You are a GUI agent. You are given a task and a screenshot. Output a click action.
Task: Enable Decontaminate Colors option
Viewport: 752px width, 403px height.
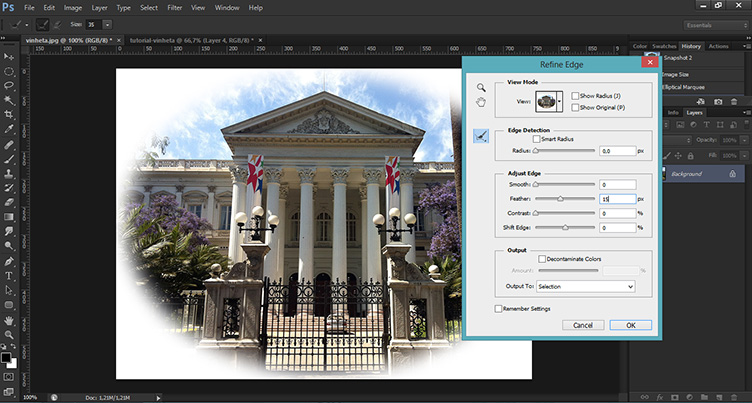tap(542, 259)
